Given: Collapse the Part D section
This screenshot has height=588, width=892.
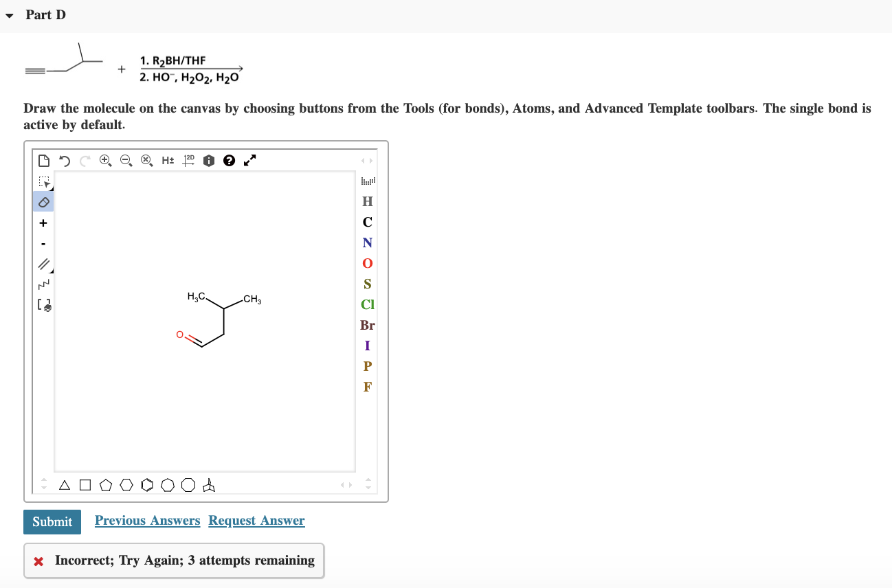Looking at the screenshot, I should tap(9, 14).
